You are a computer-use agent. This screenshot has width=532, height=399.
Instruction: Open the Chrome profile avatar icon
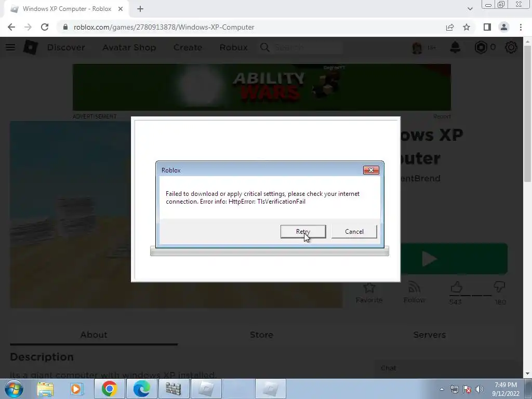click(x=504, y=27)
